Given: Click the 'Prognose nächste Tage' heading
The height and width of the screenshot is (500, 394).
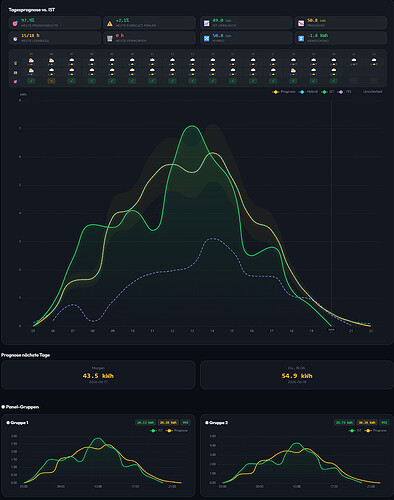Looking at the screenshot, I should pyautogui.click(x=25, y=355).
